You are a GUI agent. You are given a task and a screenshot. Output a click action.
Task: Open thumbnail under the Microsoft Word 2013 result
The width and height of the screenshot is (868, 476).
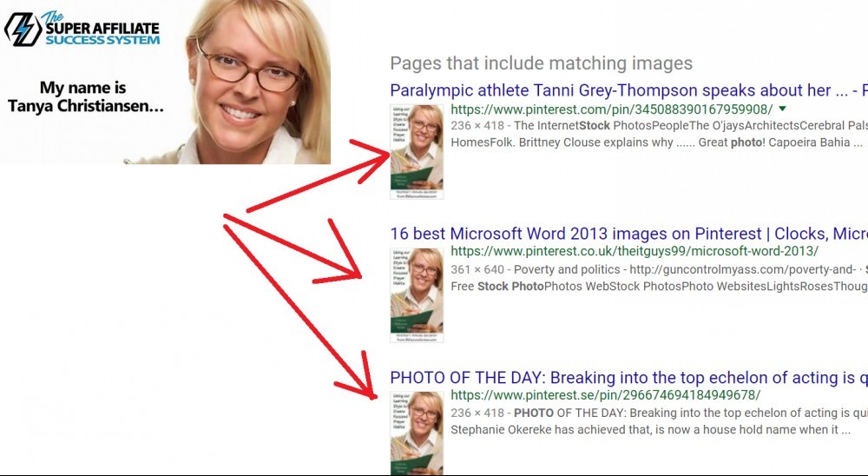[417, 294]
